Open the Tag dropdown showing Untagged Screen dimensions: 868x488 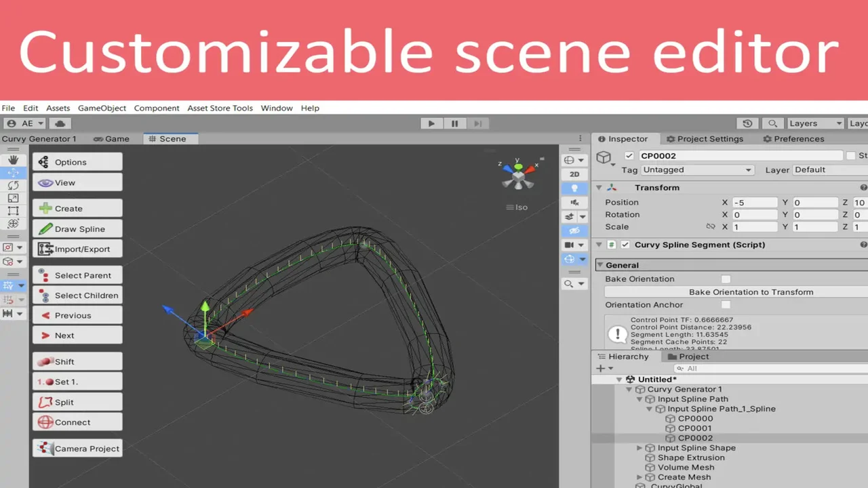tap(697, 170)
